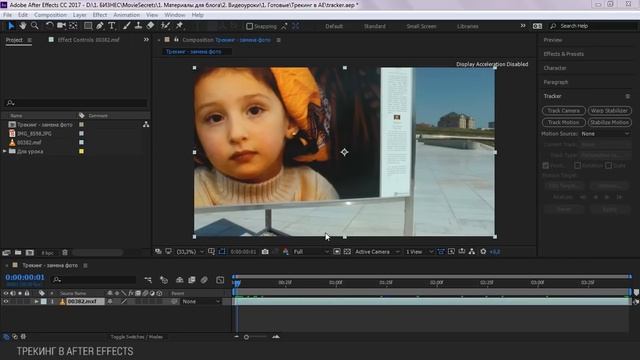Click Toggle Switches / Modes button
The height and width of the screenshot is (360, 640).
tap(136, 337)
